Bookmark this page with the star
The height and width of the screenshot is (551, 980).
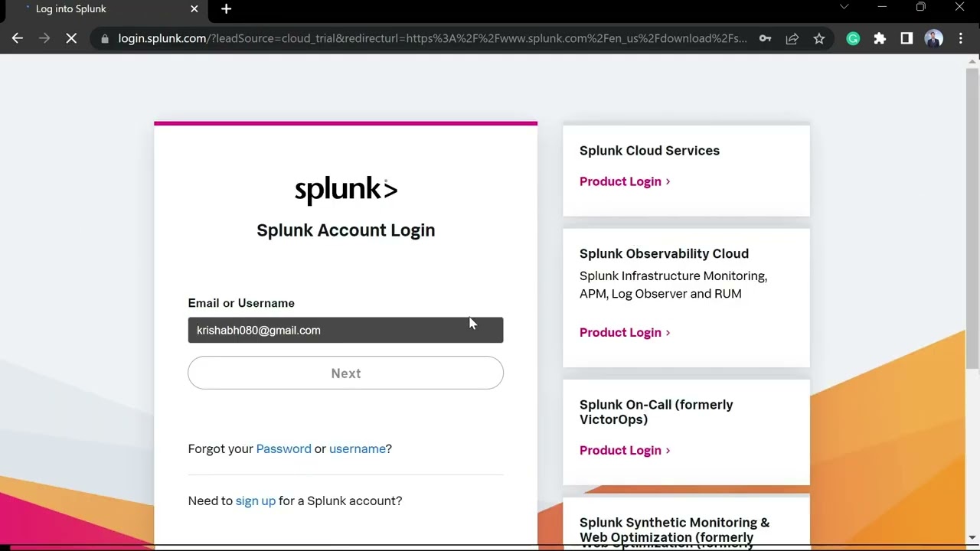tap(819, 38)
